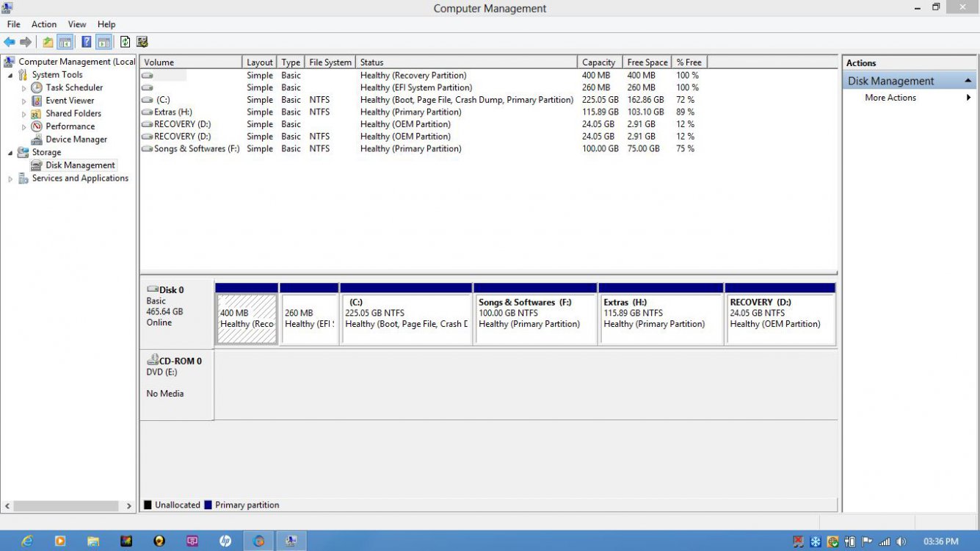Open the More Actions submenu arrow
This screenshot has width=980, height=551.
coord(968,98)
